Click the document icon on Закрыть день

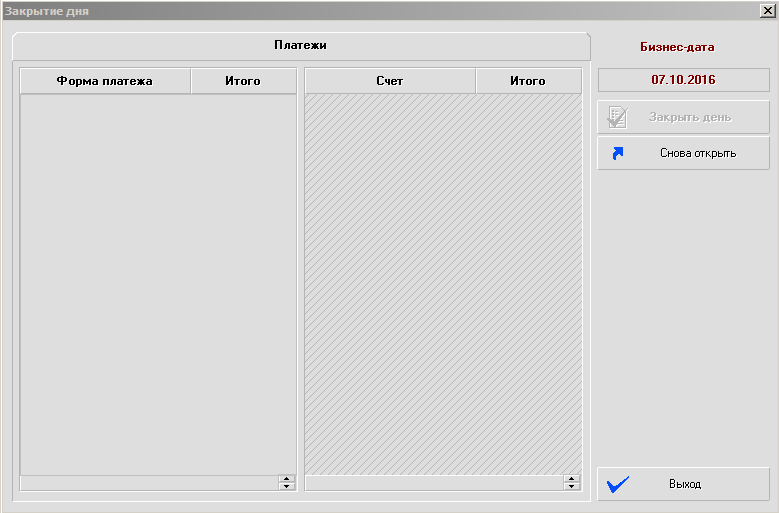click(617, 117)
